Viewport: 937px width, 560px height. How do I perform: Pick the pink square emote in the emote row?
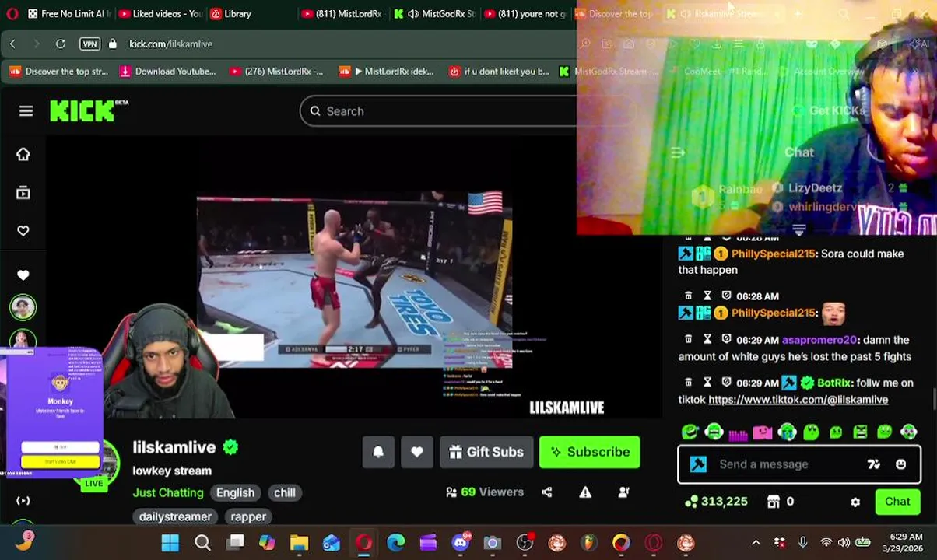point(763,432)
